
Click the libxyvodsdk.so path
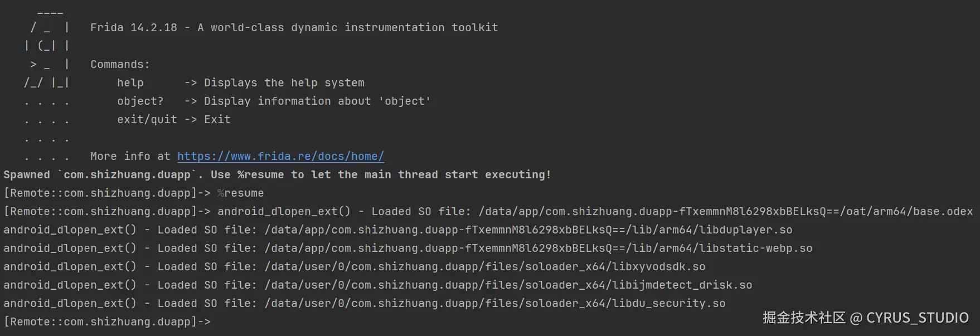[x=484, y=267]
